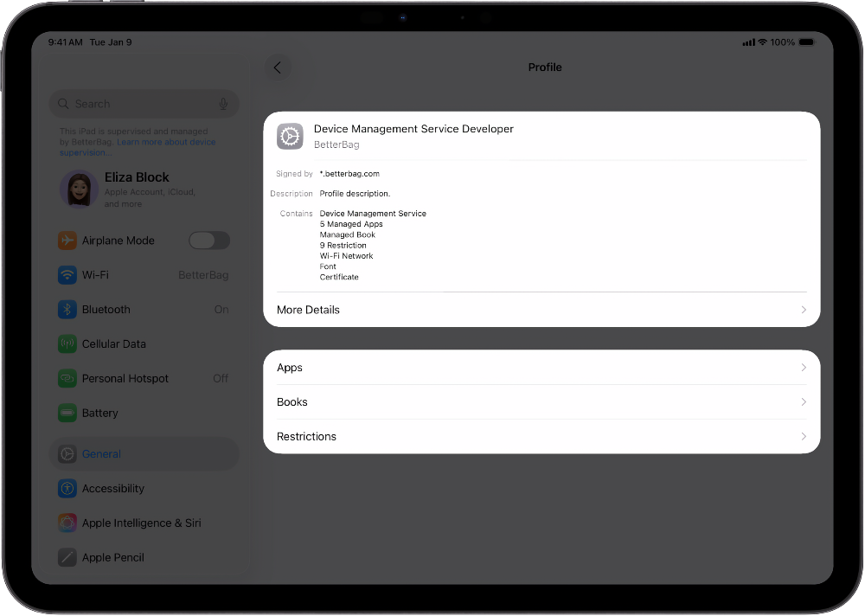The width and height of the screenshot is (865, 616).
Task: Select General in the sidebar
Action: click(x=101, y=453)
